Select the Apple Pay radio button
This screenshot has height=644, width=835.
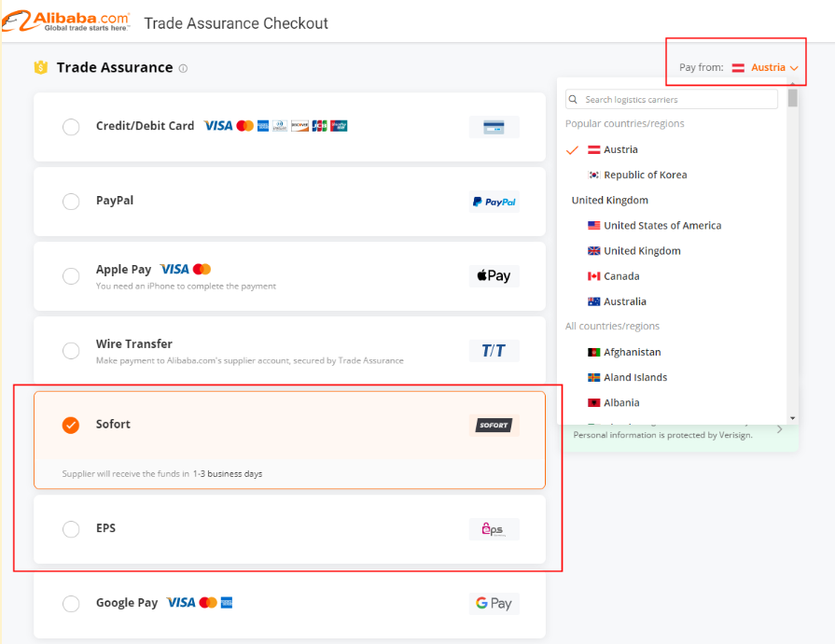(71, 276)
